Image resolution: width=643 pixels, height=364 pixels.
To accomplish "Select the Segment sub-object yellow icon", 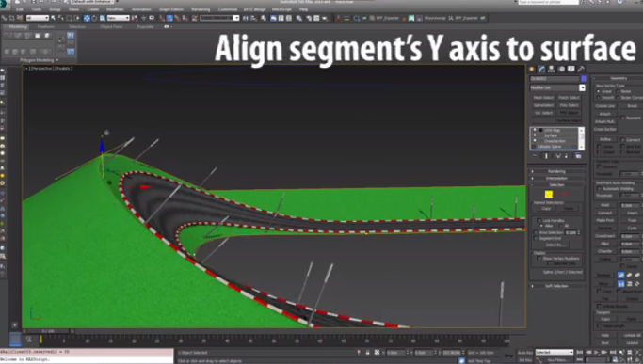I will 548,195.
